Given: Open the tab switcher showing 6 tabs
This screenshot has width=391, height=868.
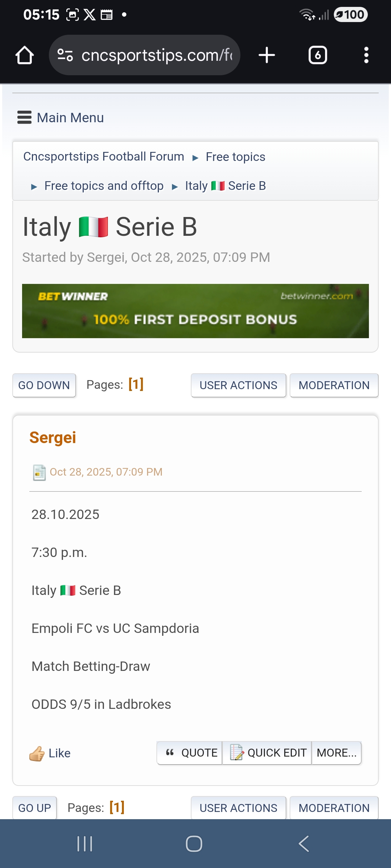Looking at the screenshot, I should [318, 55].
